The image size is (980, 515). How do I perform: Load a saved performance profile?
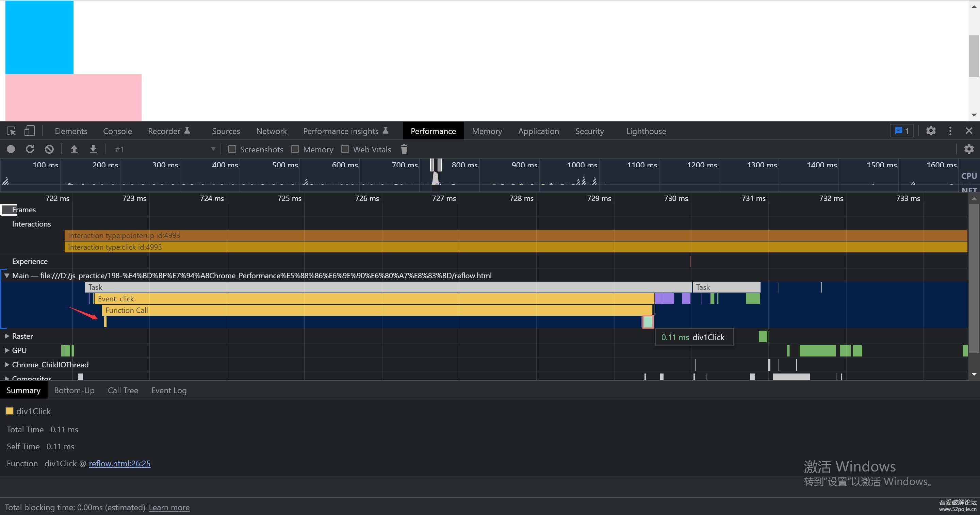click(74, 149)
